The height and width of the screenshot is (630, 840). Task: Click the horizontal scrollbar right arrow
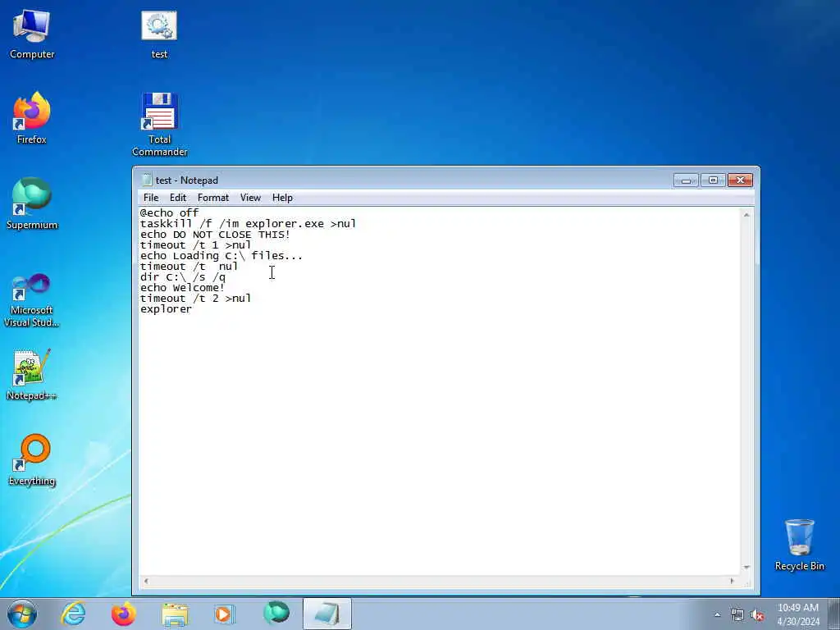point(732,581)
